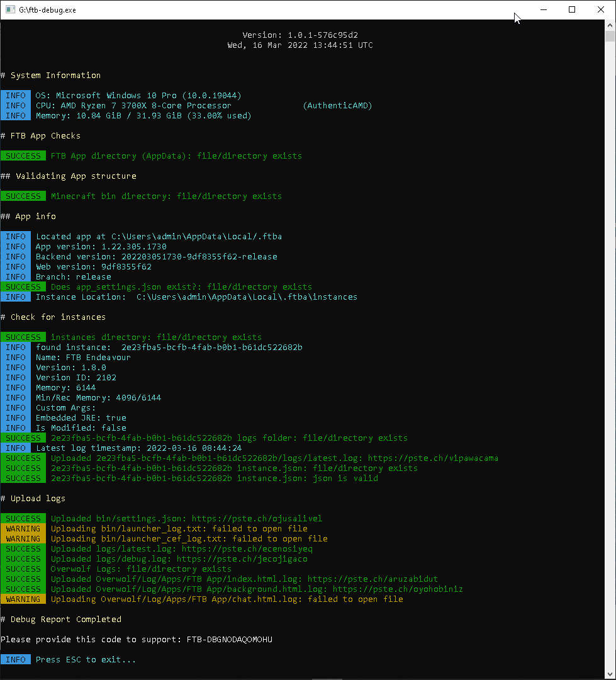Click the instance.json file/directory exists line
616x680 pixels.
click(210, 468)
